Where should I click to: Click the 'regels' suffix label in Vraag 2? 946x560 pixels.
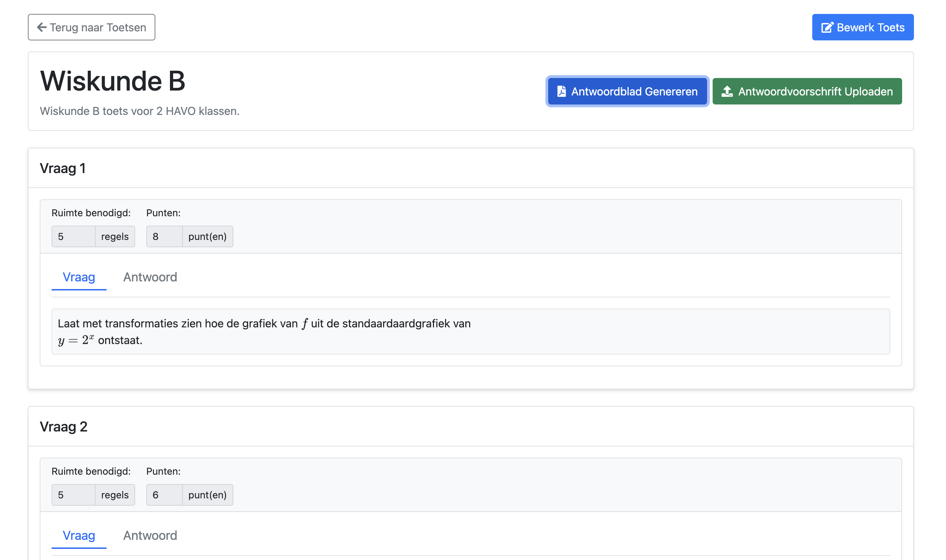[x=115, y=495]
